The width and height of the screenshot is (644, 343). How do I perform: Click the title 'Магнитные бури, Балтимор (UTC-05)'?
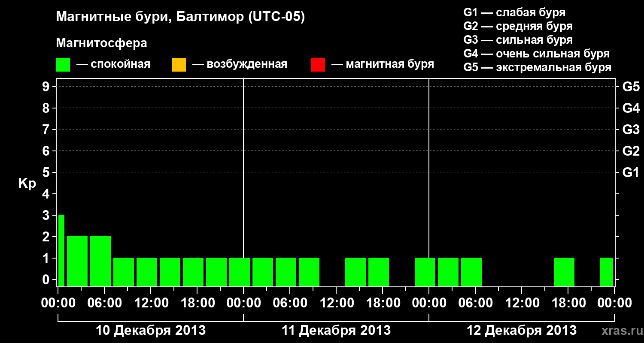pyautogui.click(x=180, y=18)
